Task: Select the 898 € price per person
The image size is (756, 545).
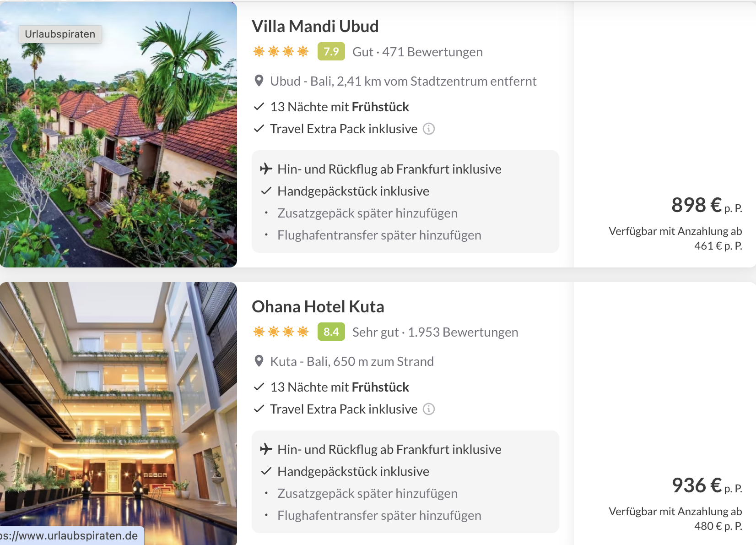Action: coord(697,205)
